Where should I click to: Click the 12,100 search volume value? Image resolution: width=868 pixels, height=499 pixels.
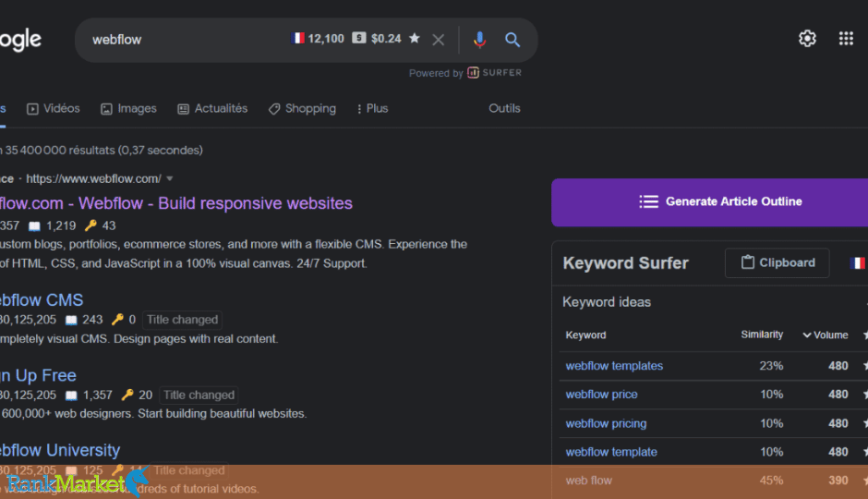pyautogui.click(x=326, y=39)
